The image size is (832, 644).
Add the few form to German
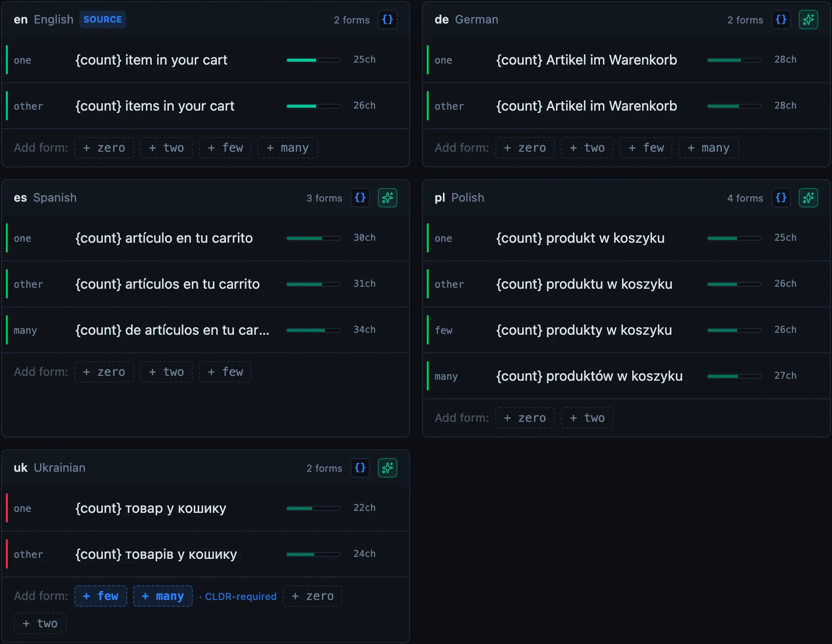pyautogui.click(x=646, y=148)
